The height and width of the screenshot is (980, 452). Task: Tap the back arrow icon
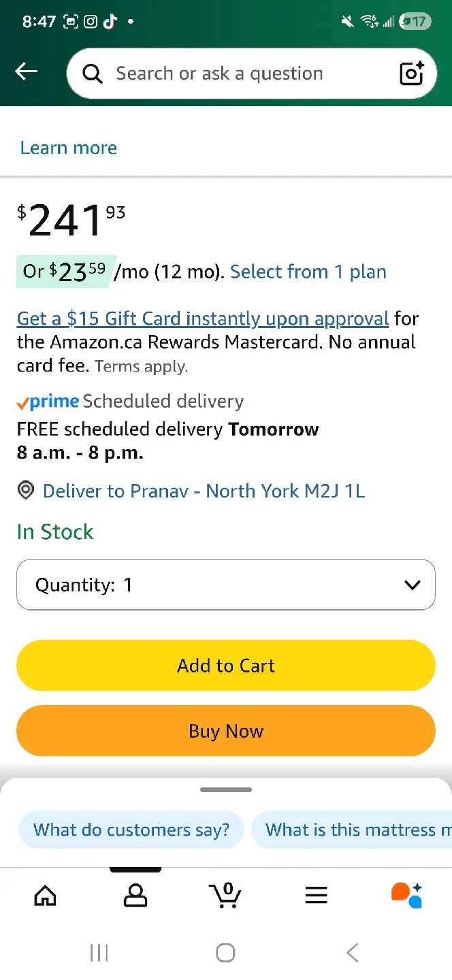[x=27, y=72]
